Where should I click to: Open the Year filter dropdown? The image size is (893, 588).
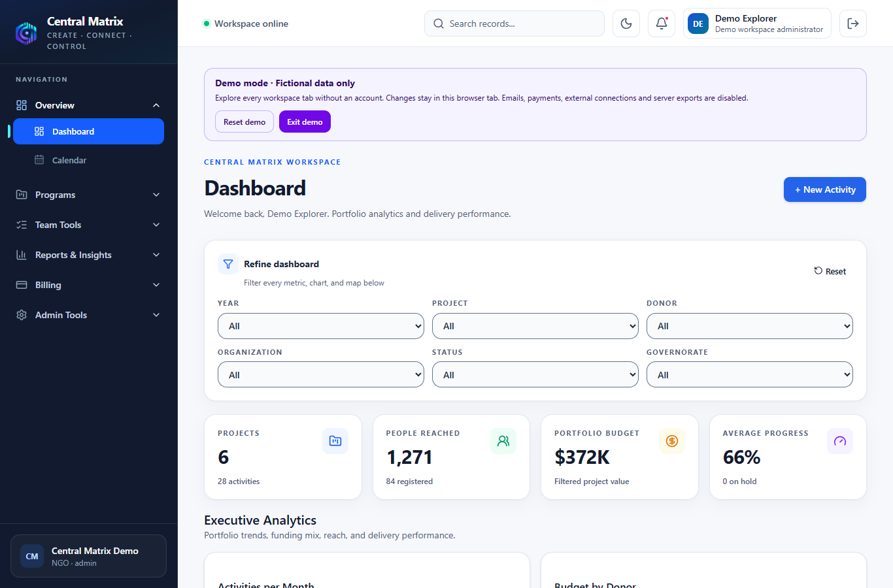coord(321,326)
